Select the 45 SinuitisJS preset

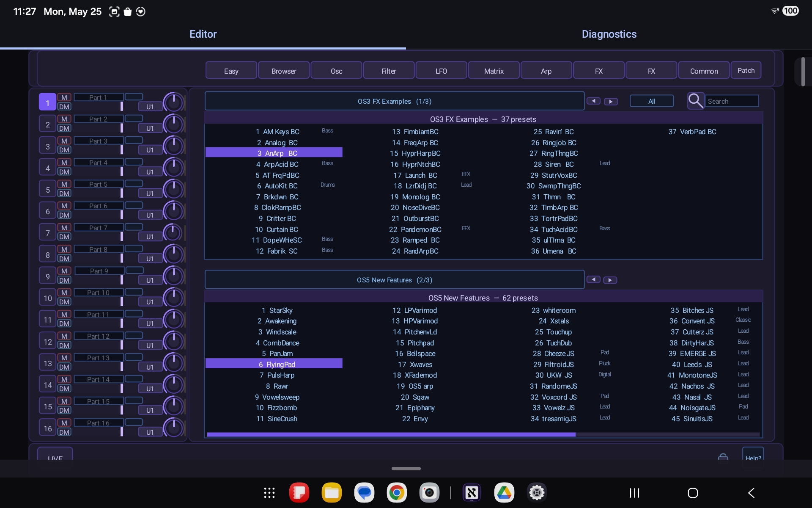692,419
